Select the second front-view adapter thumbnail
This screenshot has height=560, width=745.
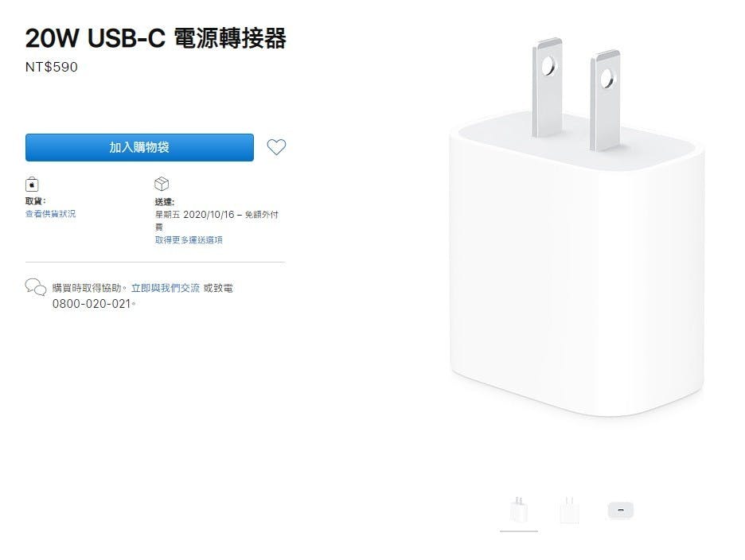tap(569, 510)
